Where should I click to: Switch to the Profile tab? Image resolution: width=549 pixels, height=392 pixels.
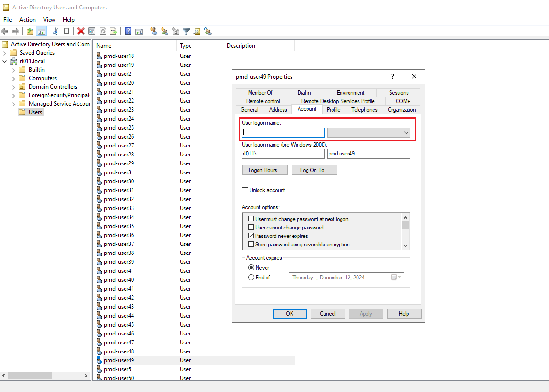[x=333, y=110]
